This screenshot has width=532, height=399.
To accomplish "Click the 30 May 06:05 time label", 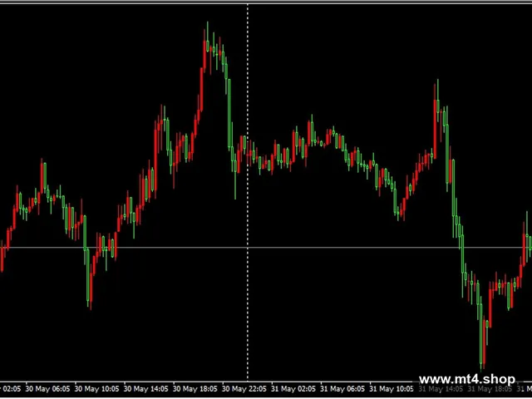I will 48,389.
